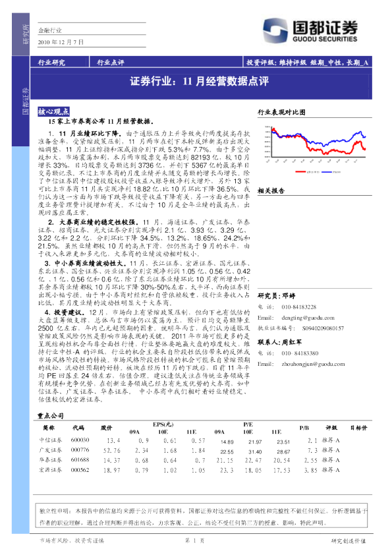Click share price 18.97 for 宏源证券

click(x=112, y=471)
